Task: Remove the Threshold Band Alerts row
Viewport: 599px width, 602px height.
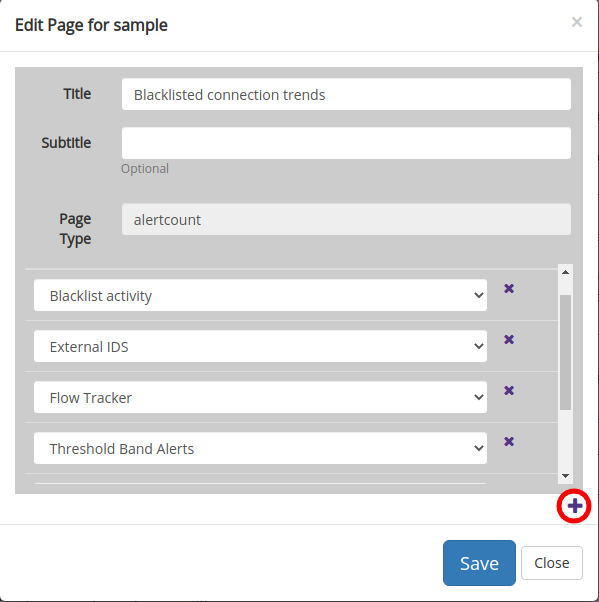Action: (509, 442)
